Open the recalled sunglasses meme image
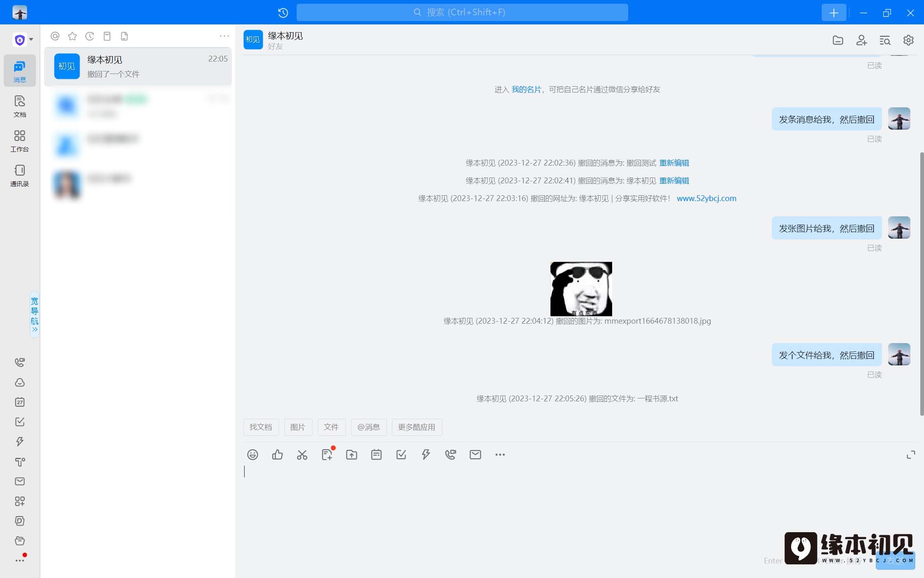The height and width of the screenshot is (578, 924). click(581, 289)
